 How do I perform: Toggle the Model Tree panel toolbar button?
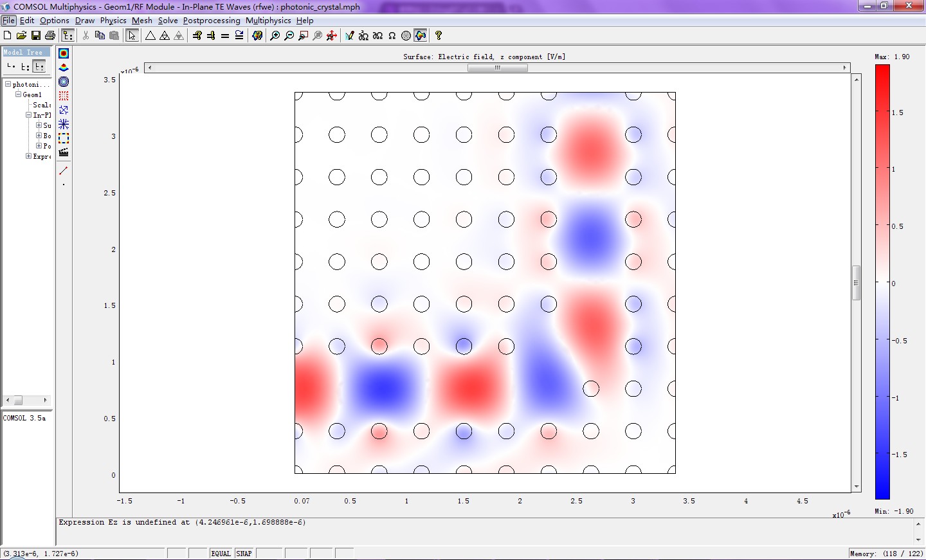[x=68, y=36]
